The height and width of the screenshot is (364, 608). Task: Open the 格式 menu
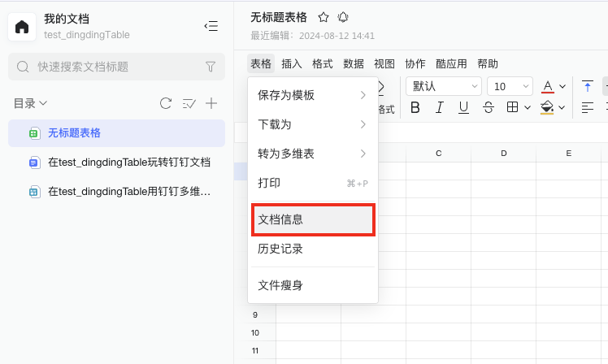point(323,63)
